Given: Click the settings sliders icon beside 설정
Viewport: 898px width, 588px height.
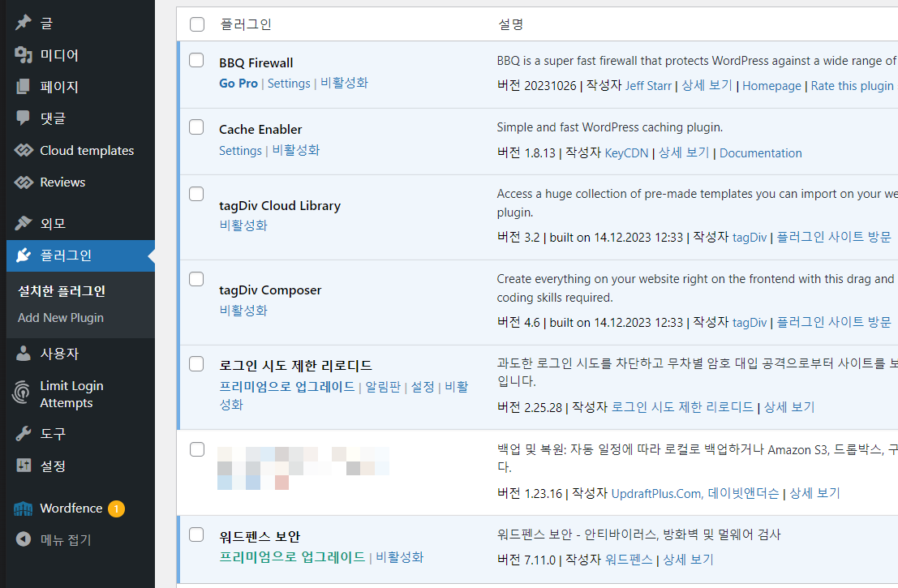Looking at the screenshot, I should coord(24,466).
